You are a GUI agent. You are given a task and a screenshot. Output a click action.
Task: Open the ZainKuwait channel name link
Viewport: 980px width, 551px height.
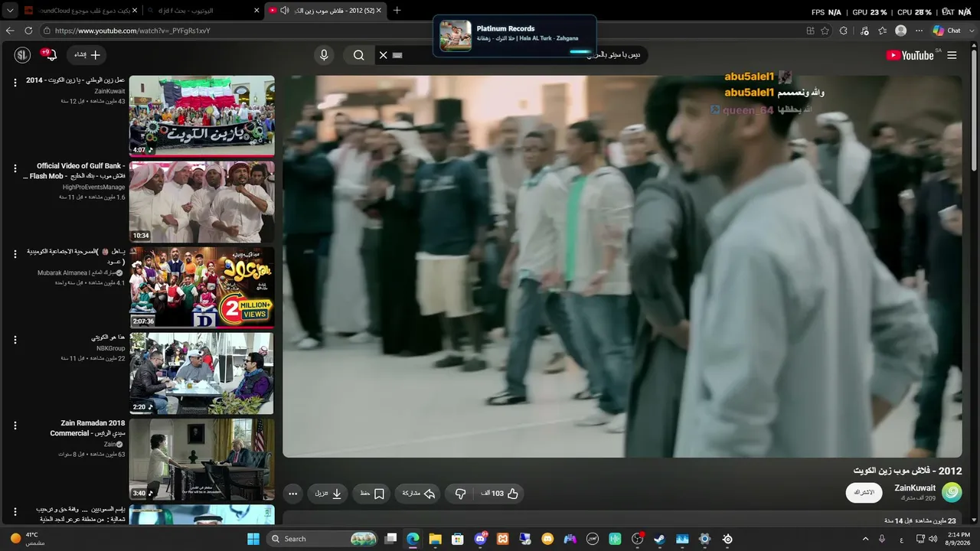(915, 488)
